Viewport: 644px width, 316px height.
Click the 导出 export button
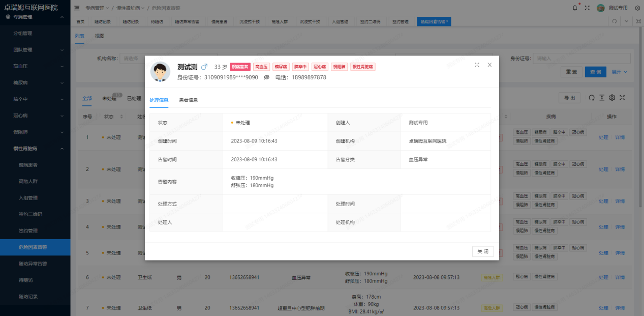(x=569, y=97)
